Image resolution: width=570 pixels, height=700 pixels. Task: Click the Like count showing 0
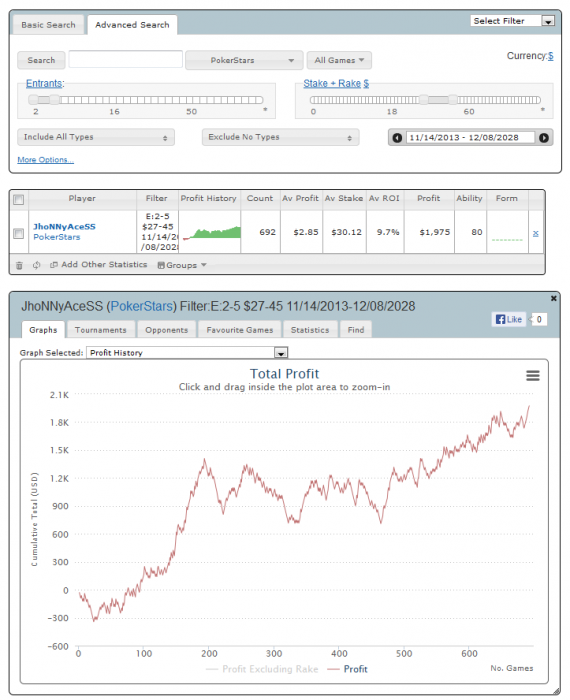pyautogui.click(x=539, y=319)
